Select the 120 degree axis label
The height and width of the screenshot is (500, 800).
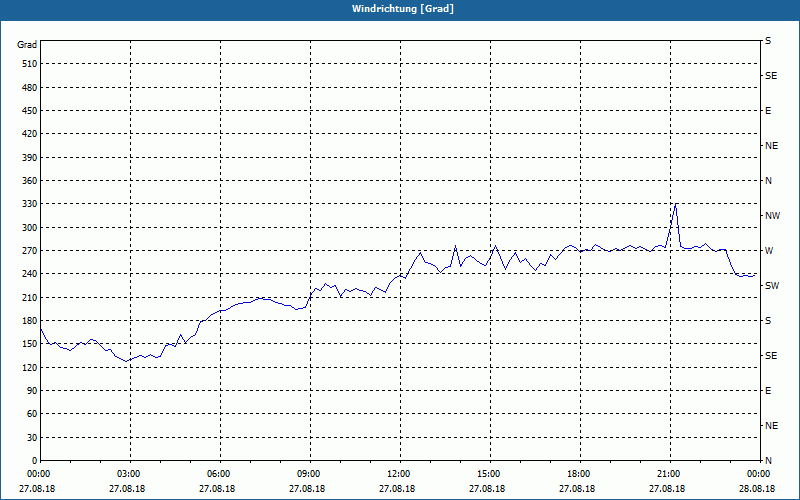(x=30, y=367)
